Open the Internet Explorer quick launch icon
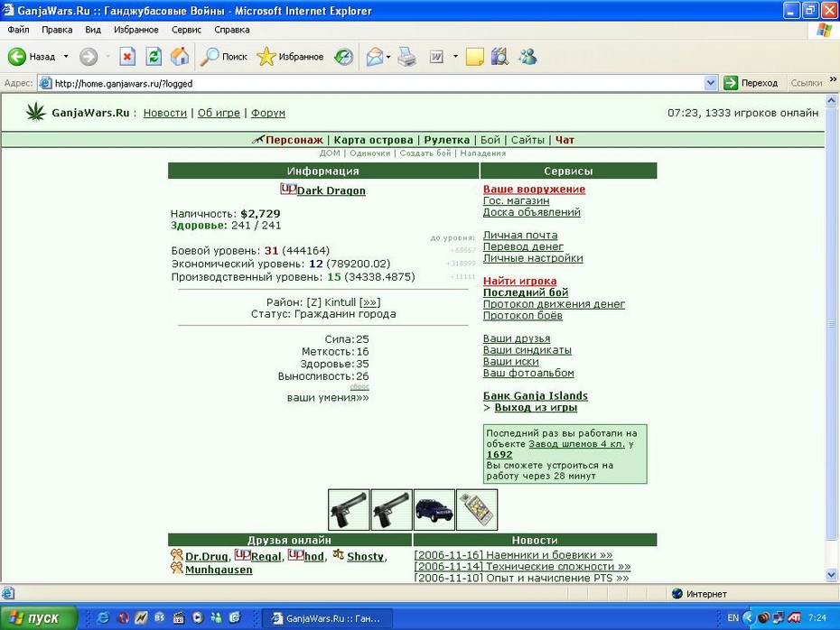 point(103,617)
